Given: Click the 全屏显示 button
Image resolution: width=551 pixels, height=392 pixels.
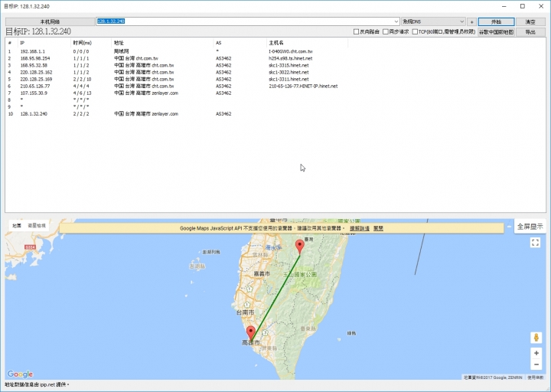Looking at the screenshot, I should coord(530,227).
